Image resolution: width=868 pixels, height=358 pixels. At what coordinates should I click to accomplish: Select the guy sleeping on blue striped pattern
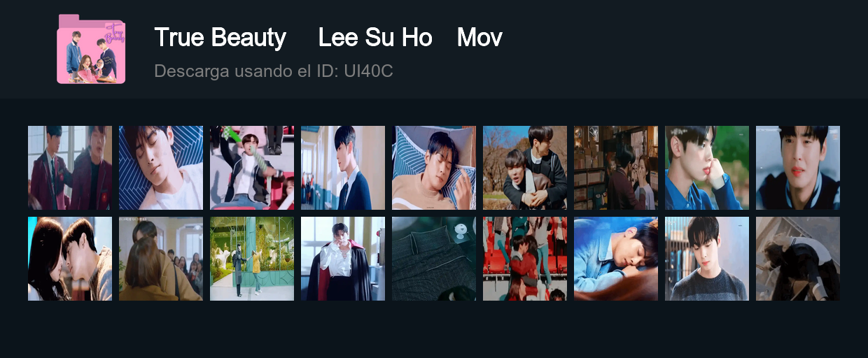pos(161,168)
